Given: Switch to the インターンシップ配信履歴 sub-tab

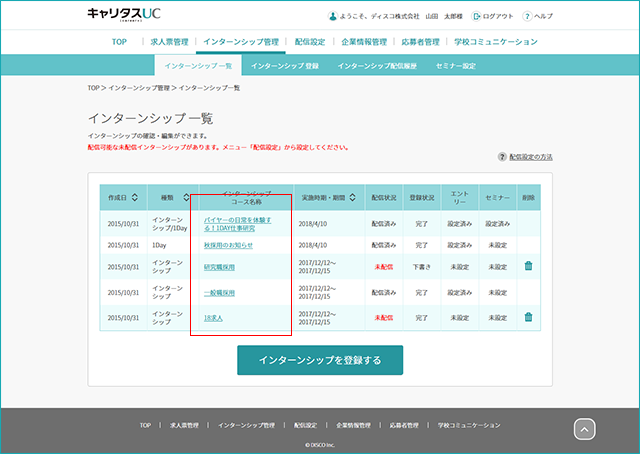Looking at the screenshot, I should coord(377,66).
